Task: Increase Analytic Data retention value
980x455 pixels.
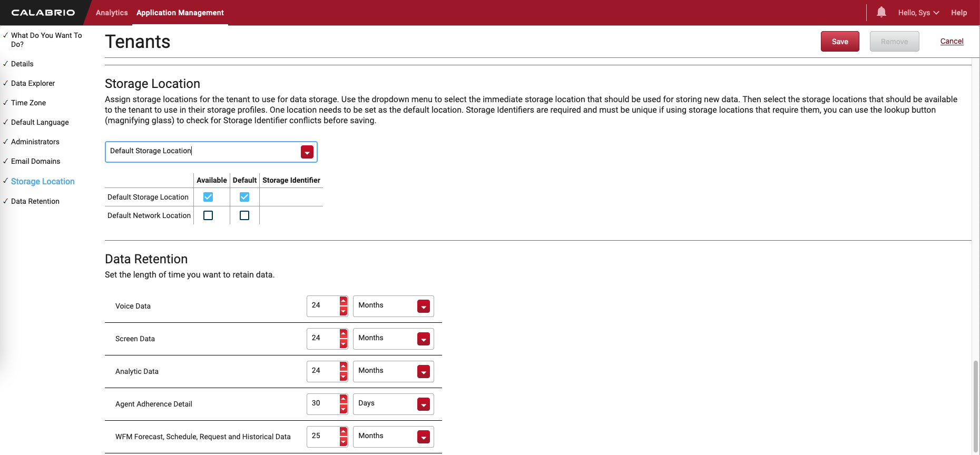Action: click(344, 366)
